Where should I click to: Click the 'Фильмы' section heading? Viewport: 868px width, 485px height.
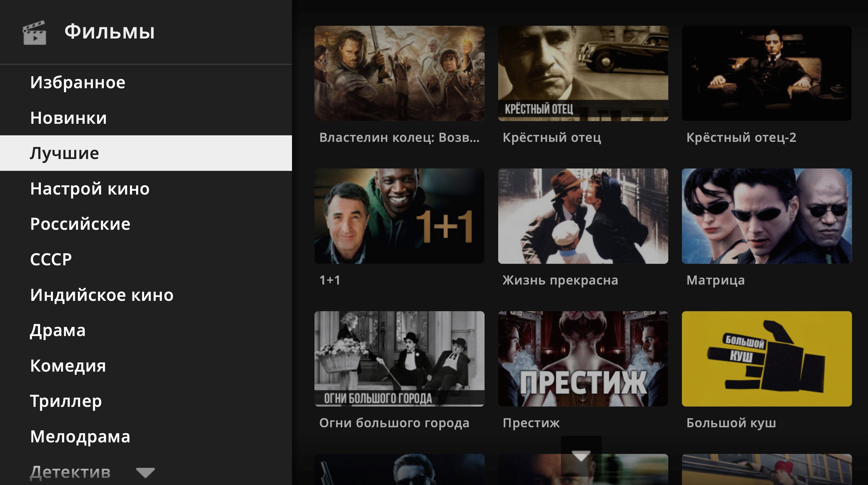pyautogui.click(x=109, y=32)
